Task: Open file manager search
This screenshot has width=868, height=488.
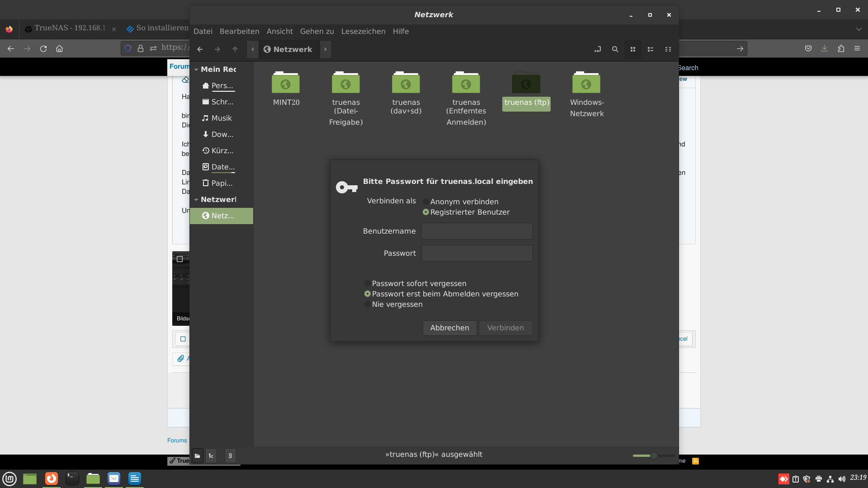Action: tap(615, 49)
